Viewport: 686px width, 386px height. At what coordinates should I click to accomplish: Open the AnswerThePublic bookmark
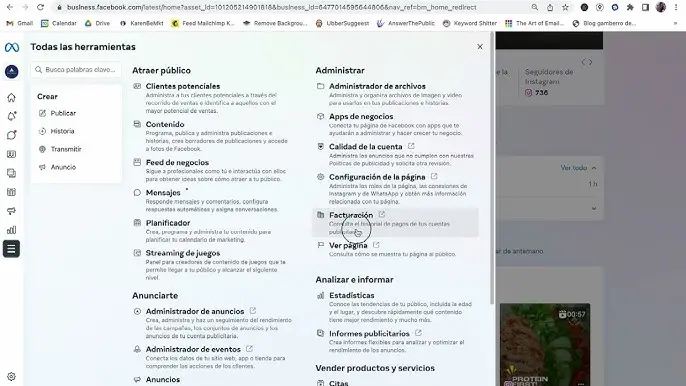pos(406,23)
